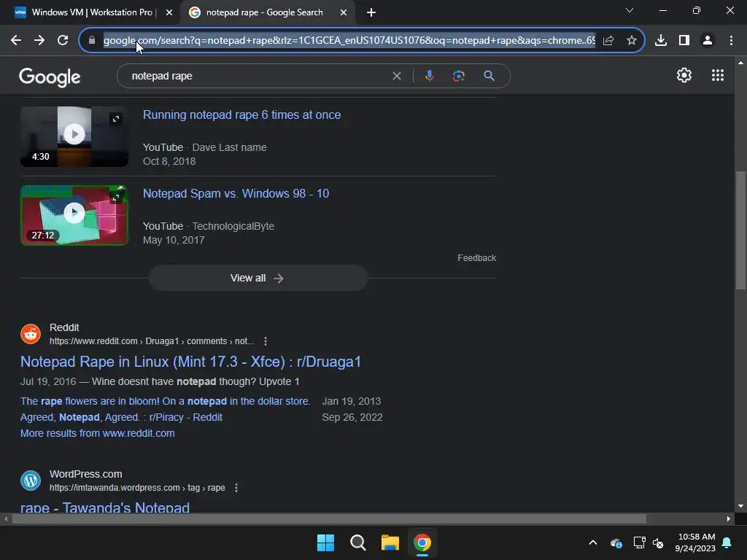
Task: Open taskbar Search
Action: coord(357,542)
